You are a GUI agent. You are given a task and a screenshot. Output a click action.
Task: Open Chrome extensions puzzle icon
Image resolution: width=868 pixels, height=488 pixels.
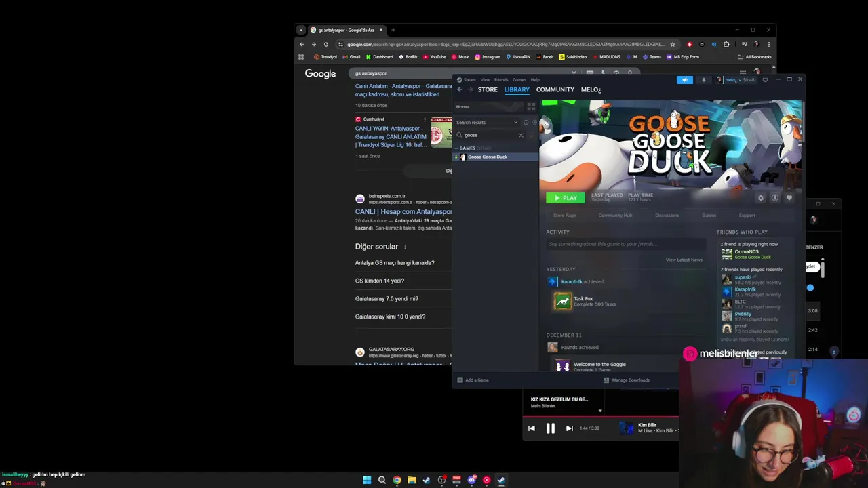click(x=726, y=45)
